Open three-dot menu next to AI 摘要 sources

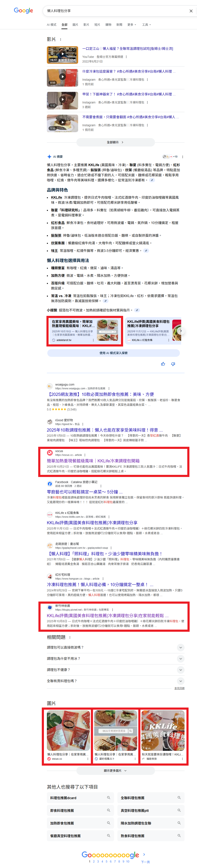(x=182, y=157)
